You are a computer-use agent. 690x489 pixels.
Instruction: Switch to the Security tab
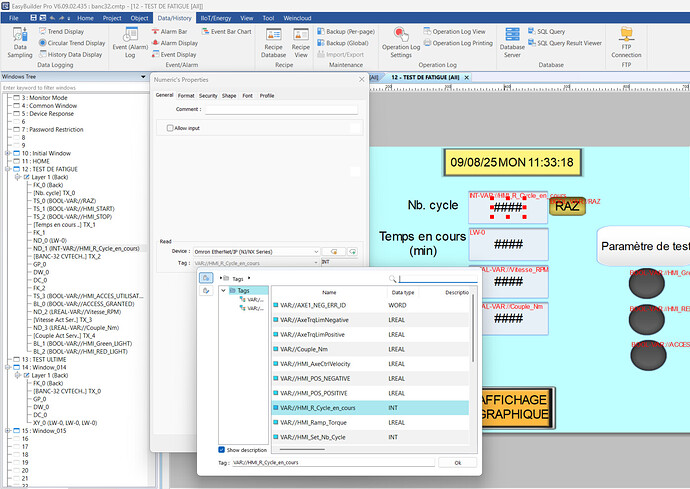click(x=208, y=95)
